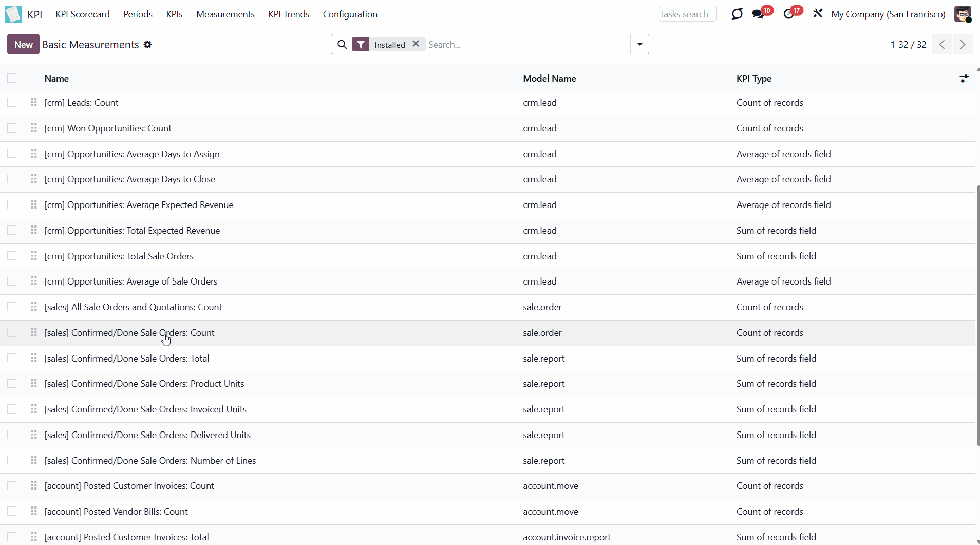
Task: Check the box for Won Opportunities: Count
Action: (x=12, y=128)
